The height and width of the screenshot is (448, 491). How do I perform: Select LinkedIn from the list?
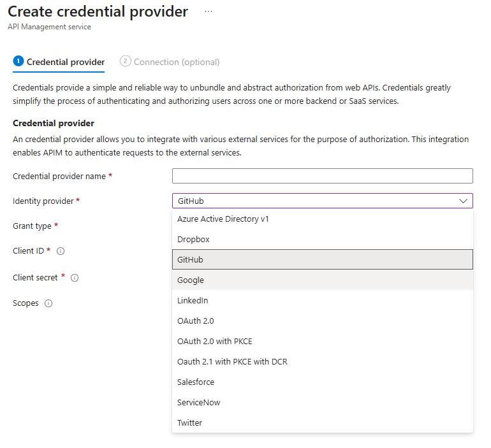(193, 301)
